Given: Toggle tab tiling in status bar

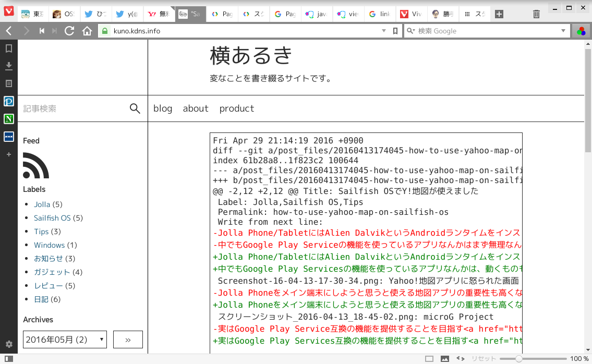Looking at the screenshot, I should pyautogui.click(x=429, y=359).
